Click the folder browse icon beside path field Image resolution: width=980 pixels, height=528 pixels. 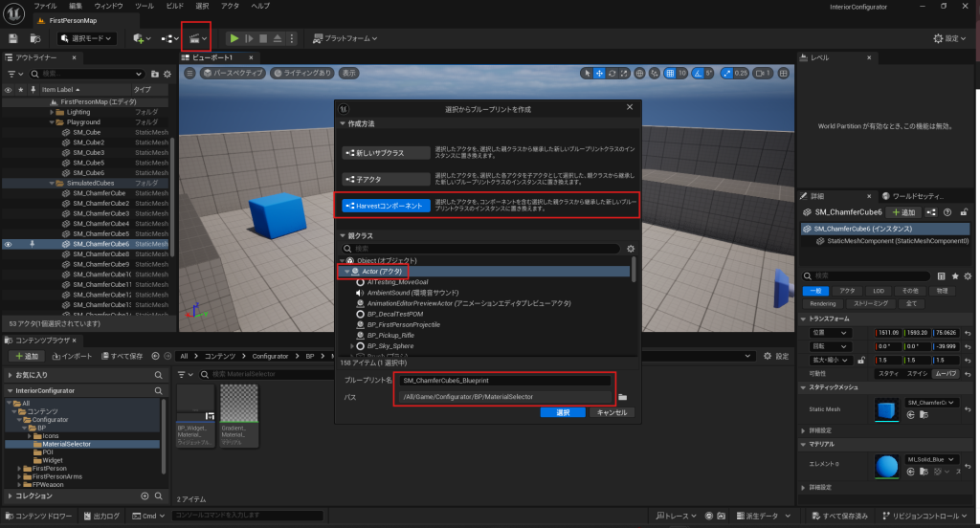(622, 396)
